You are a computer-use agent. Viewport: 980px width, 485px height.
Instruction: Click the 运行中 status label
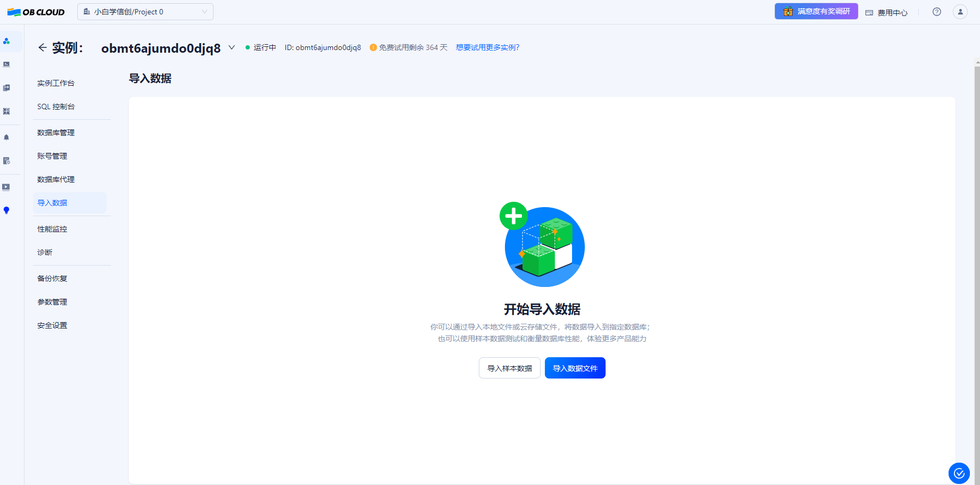click(265, 47)
